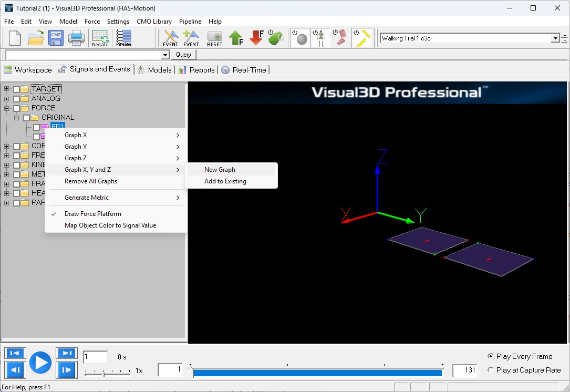
Task: Check the FP1 signal checkbox
Action: pyautogui.click(x=36, y=127)
